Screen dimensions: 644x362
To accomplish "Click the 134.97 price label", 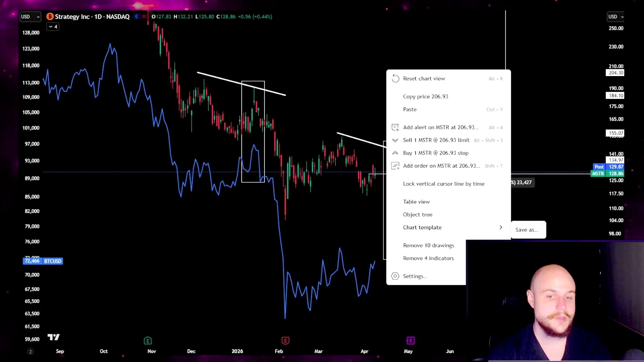I will (x=616, y=160).
